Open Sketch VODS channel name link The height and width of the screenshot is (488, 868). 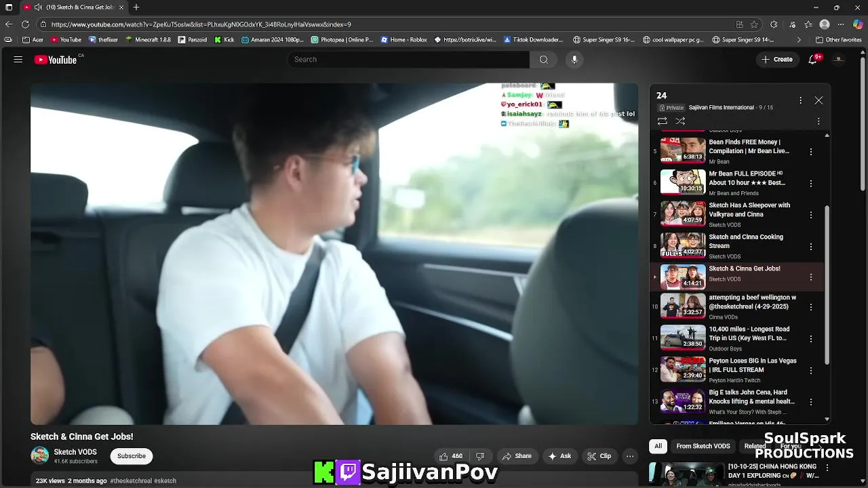tap(75, 452)
